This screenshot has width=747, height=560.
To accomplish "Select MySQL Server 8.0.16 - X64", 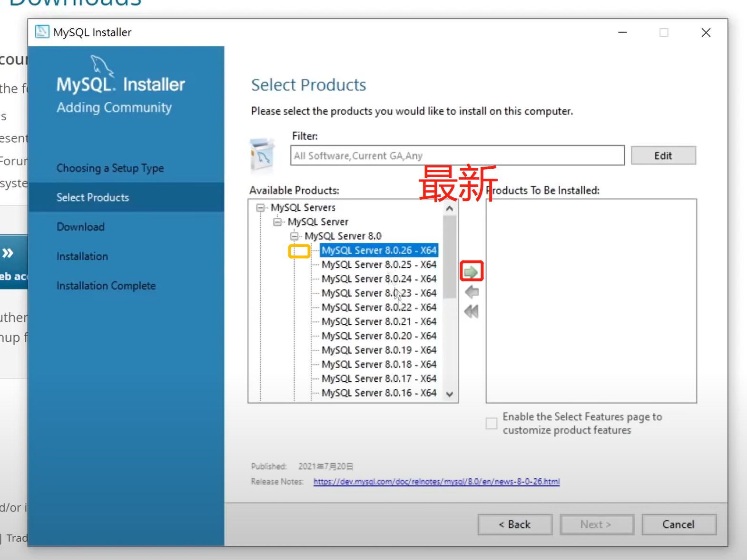I will [x=379, y=393].
